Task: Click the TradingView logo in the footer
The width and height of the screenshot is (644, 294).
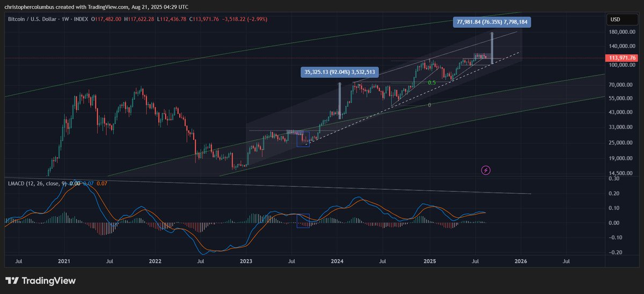Action: pos(40,281)
